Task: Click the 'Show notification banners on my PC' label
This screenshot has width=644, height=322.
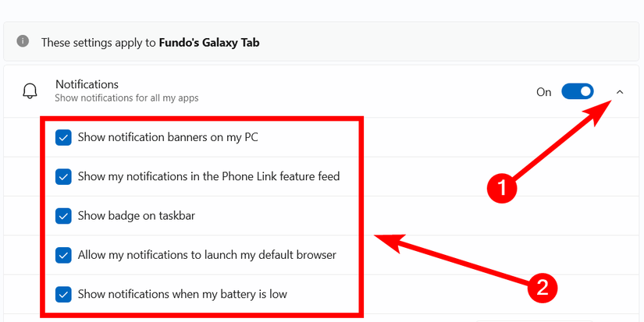Action: coord(168,138)
